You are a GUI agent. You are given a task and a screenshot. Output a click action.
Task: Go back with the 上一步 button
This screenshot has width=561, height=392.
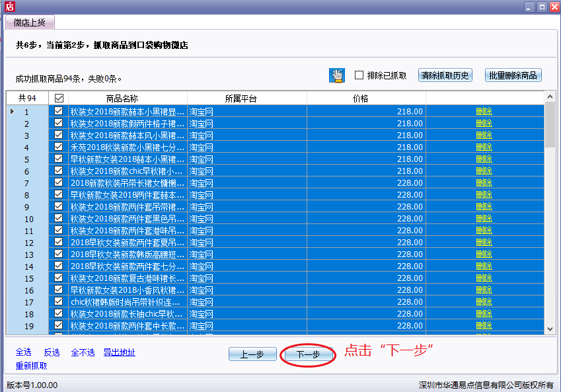pyautogui.click(x=252, y=354)
